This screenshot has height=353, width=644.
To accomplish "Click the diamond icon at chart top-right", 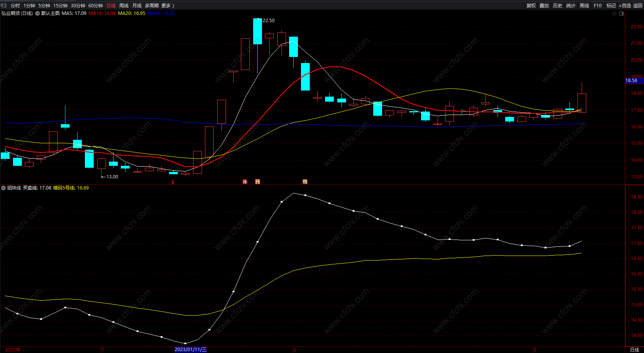I will (615, 13).
